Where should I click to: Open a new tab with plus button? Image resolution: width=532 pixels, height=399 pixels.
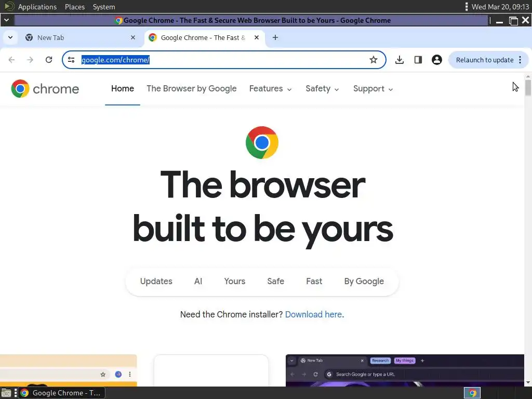275,37
